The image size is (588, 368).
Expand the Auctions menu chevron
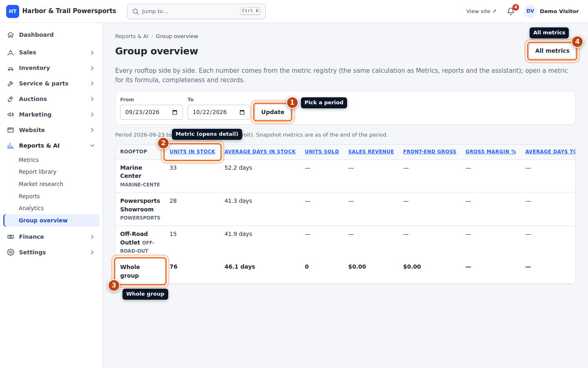coord(92,99)
